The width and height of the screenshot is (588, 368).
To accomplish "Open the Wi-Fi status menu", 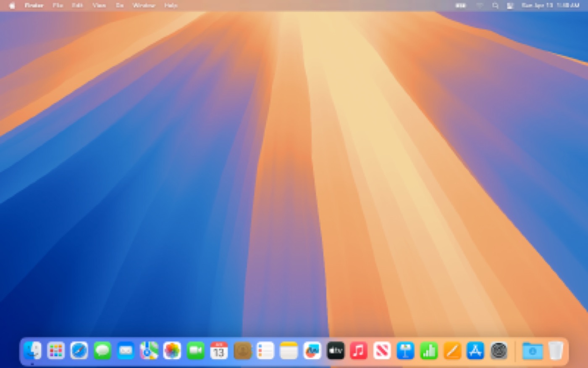I will [479, 5].
